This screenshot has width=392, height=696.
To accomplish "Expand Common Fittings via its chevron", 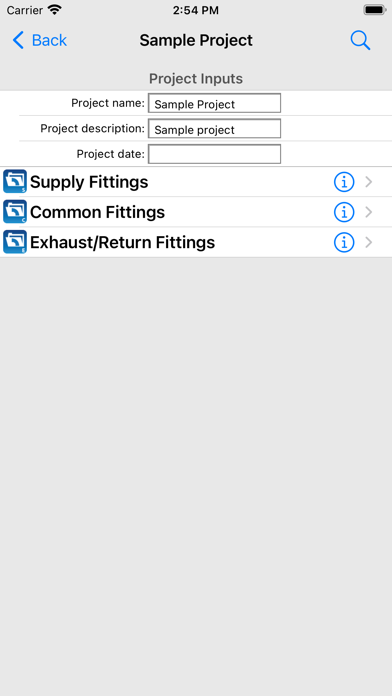I will click(x=368, y=212).
